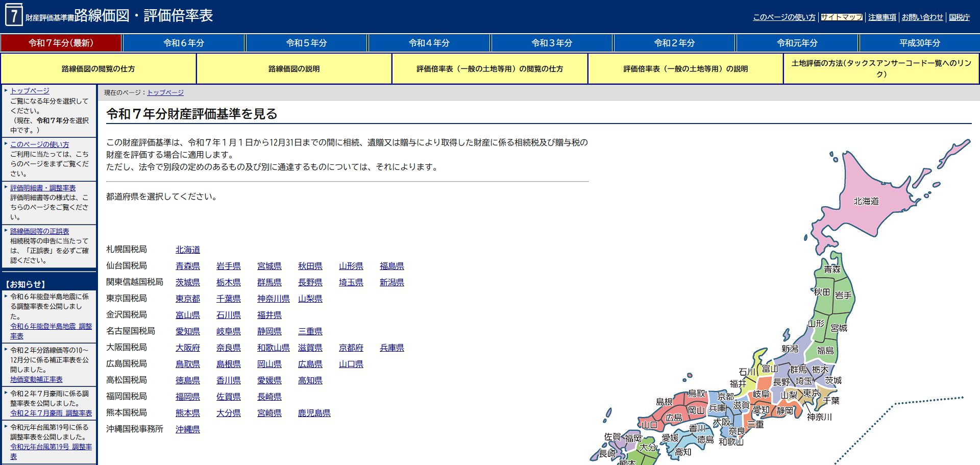980x465 pixels.
Task: Select Niigata prefecture on the map
Action: [790, 349]
